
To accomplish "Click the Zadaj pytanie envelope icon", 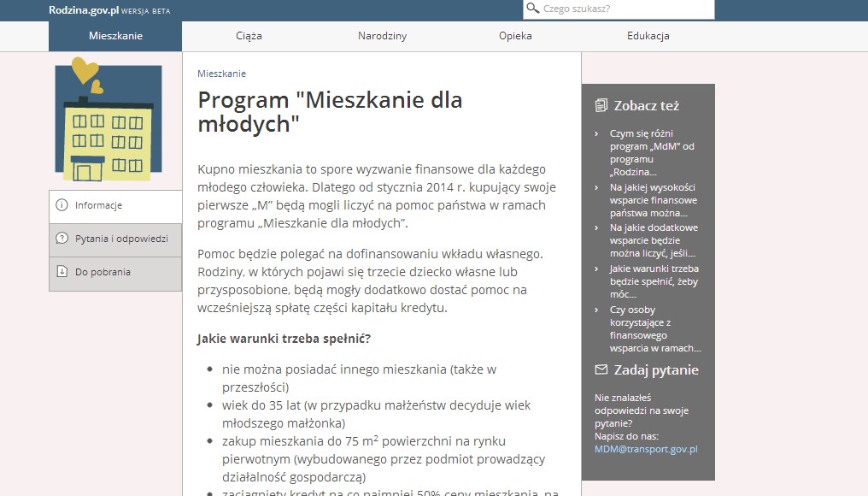I will [601, 370].
